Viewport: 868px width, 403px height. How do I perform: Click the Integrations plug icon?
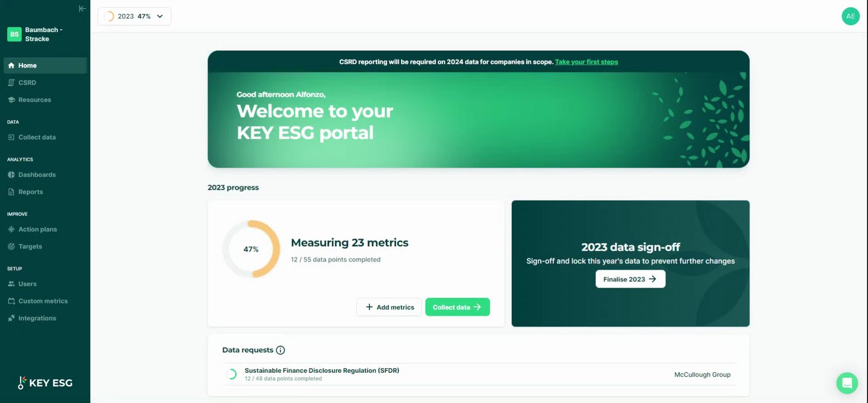11,318
